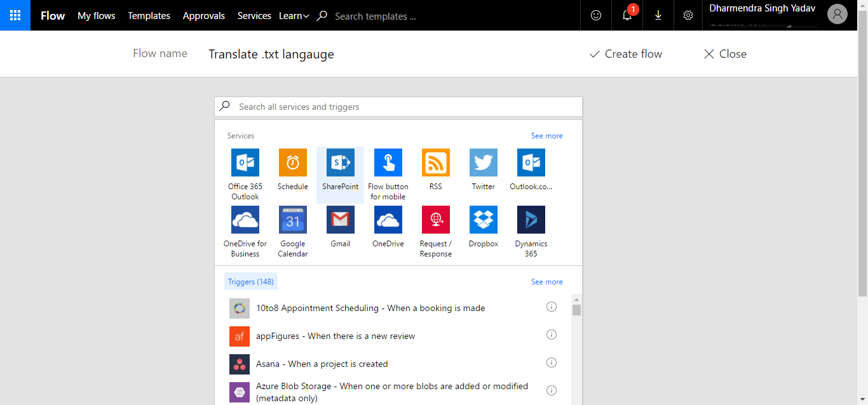The width and height of the screenshot is (868, 405).
Task: Open the Approvals page
Action: click(204, 16)
